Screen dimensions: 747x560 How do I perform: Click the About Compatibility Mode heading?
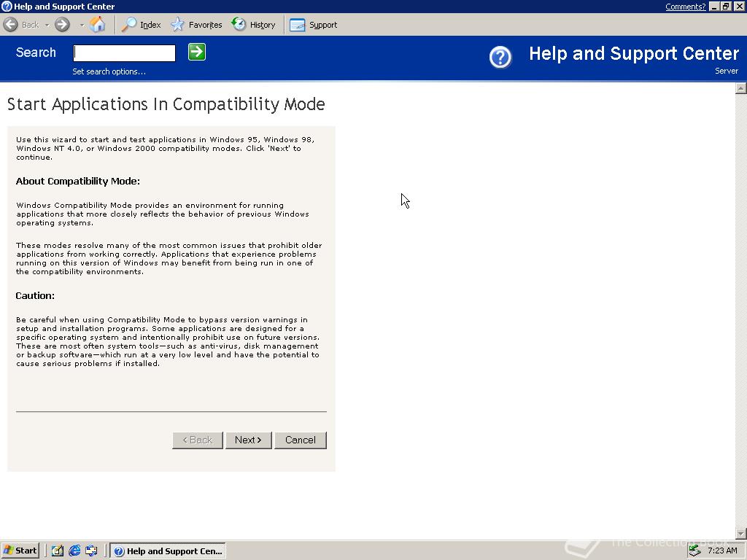pyautogui.click(x=77, y=181)
